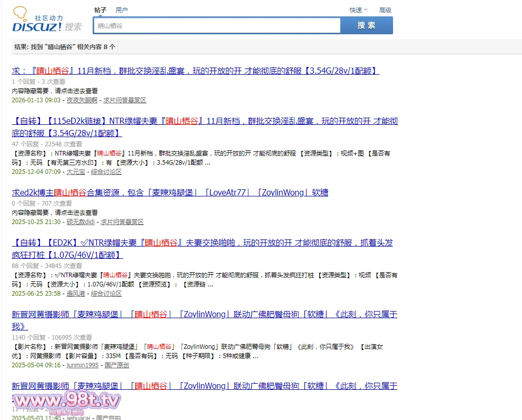This screenshot has height=420, width=522.
Task: View author 避风港's profile
Action: pyautogui.click(x=76, y=294)
